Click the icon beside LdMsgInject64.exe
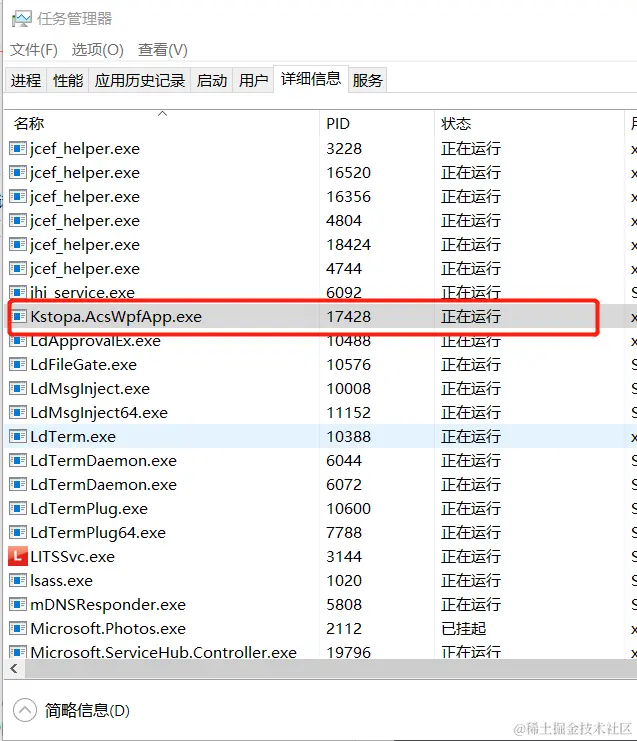Screen dimensions: 637x741 [x=18, y=413]
